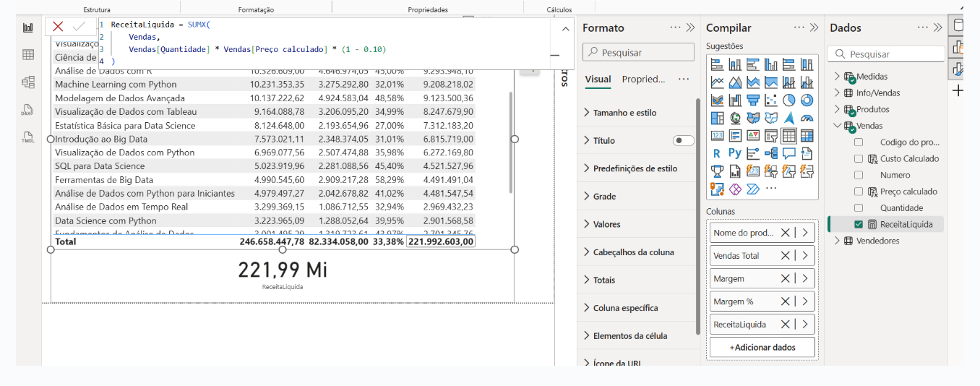Check the Custo Calculado field checkbox
This screenshot has height=386, width=980.
859,158
